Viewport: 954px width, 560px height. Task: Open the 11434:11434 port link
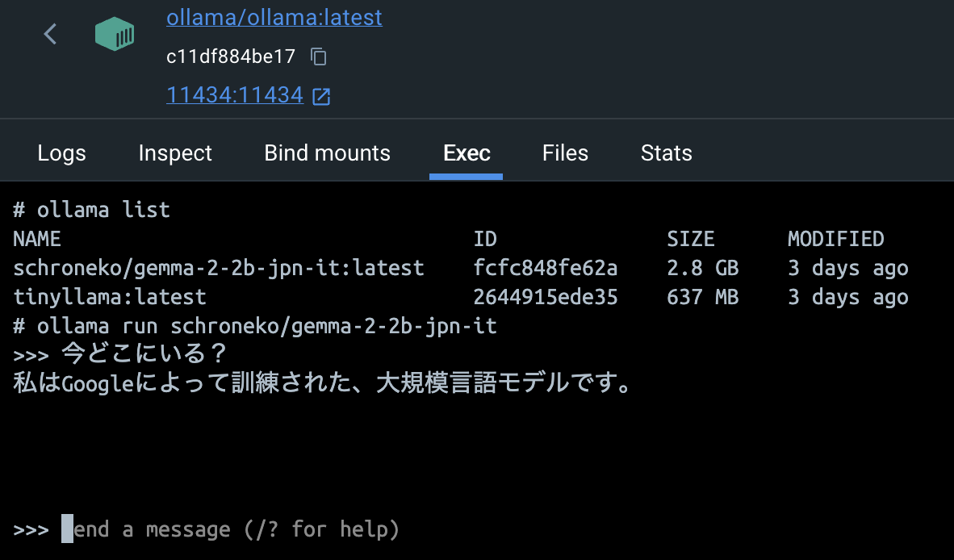point(234,95)
